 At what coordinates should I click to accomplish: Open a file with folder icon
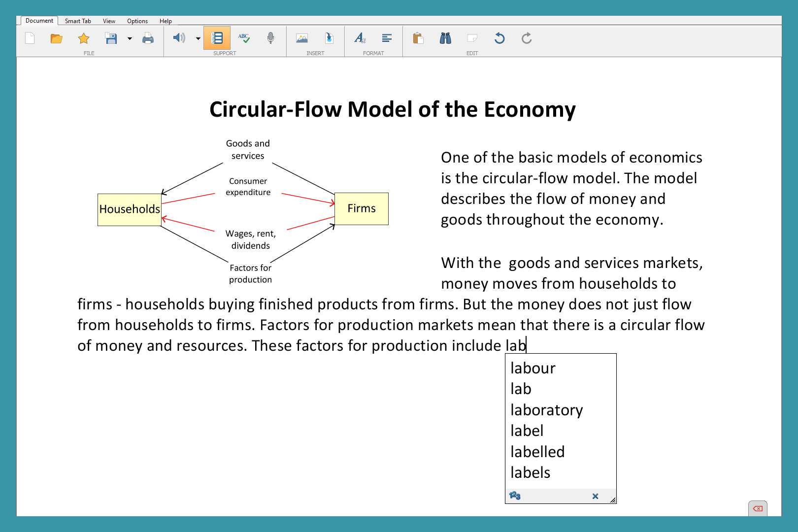[x=57, y=38]
